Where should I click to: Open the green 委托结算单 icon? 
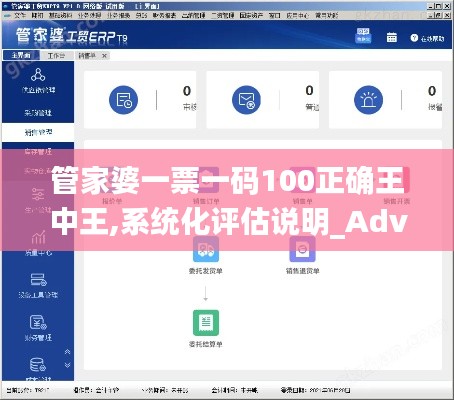point(206,323)
